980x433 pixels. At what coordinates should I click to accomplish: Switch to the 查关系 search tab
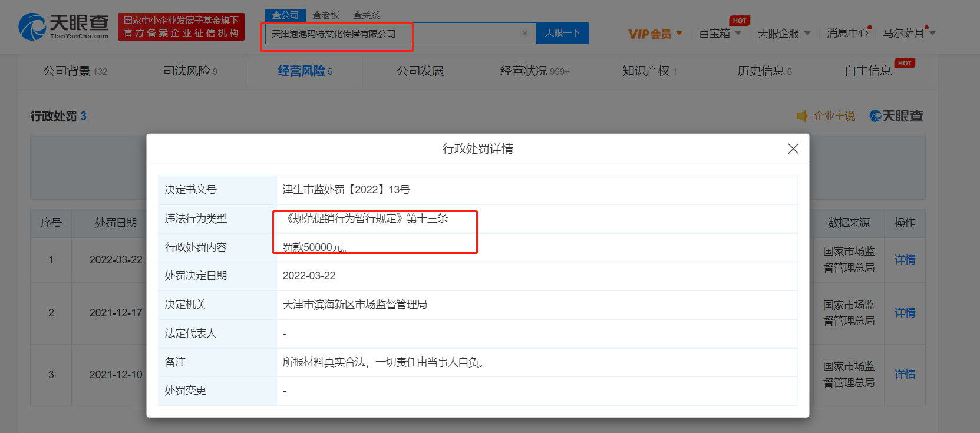tap(366, 15)
